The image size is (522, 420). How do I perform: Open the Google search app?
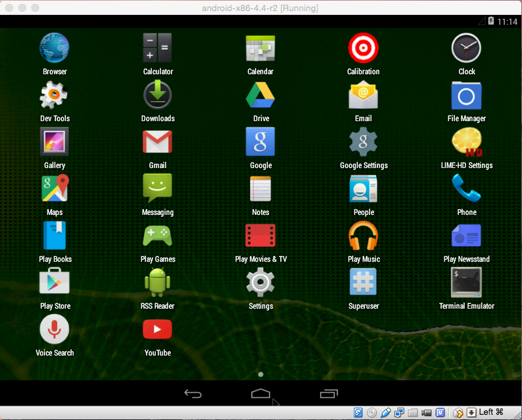click(x=260, y=142)
